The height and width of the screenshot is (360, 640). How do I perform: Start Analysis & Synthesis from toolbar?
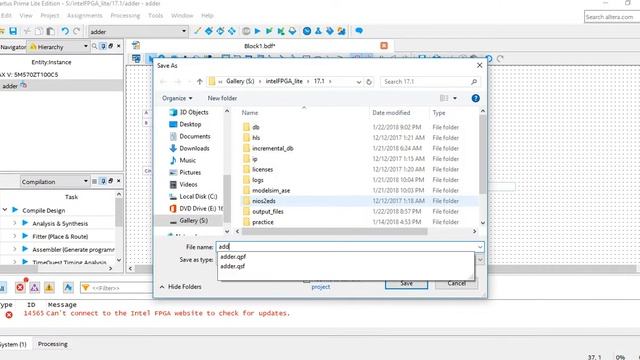tap(269, 31)
